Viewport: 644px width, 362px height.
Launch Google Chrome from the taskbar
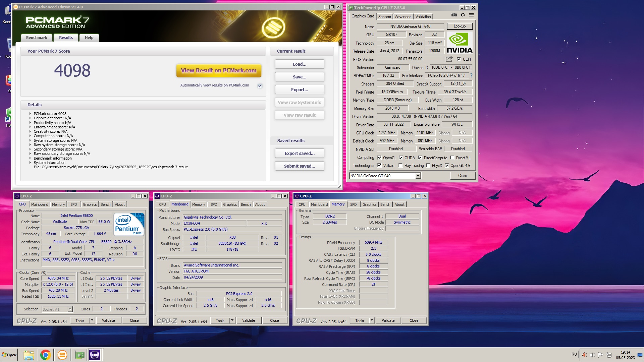click(x=45, y=355)
